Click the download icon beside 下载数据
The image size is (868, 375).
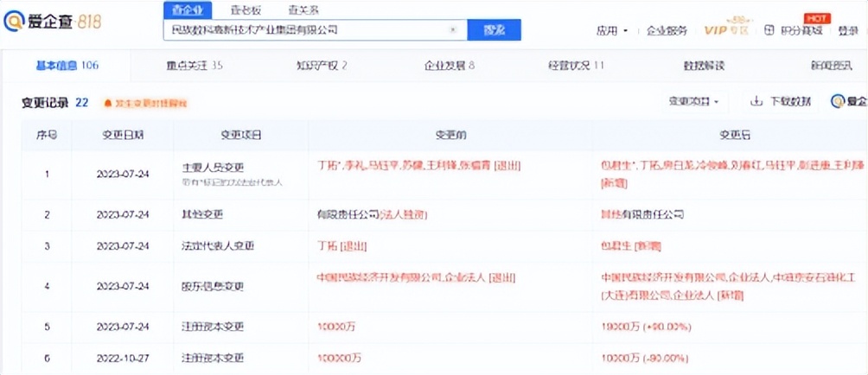(756, 102)
